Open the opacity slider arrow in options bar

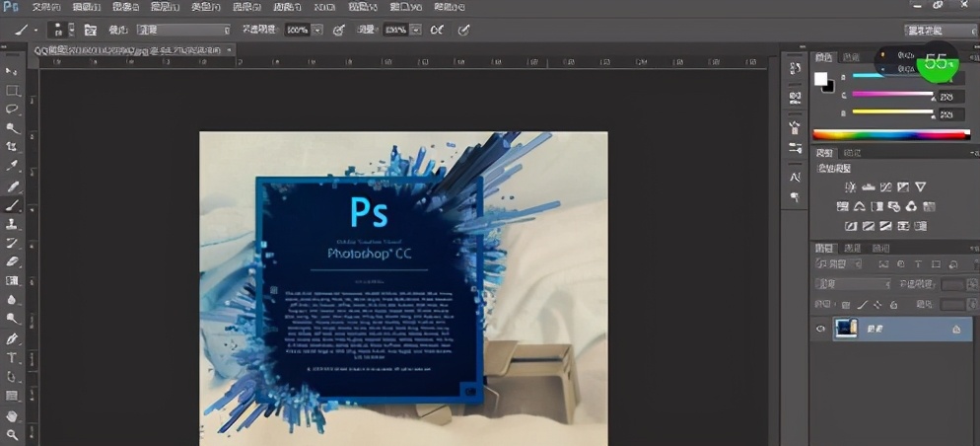click(x=317, y=30)
